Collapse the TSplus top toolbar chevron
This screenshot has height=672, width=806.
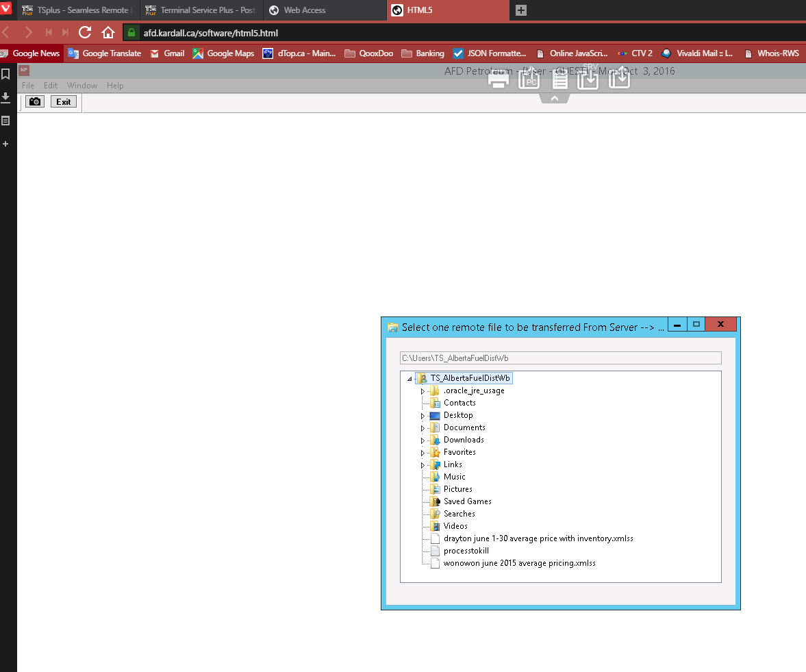(555, 99)
